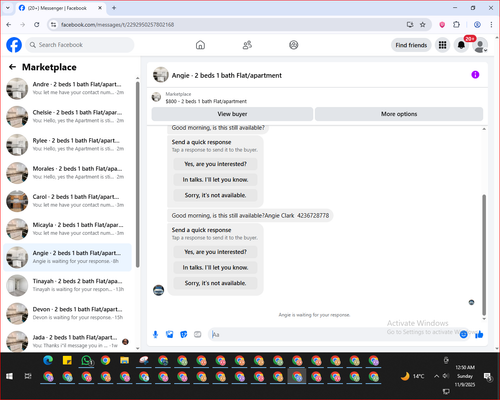Screen dimensions: 500x400
Task: Open the Task View button
Action: coord(28,376)
